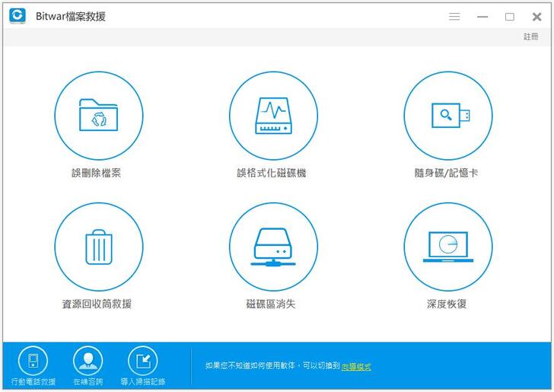This screenshot has height=392, width=554.
Task: Open the 隨身碟/記憶卡 USB drive icon
Action: [447, 116]
